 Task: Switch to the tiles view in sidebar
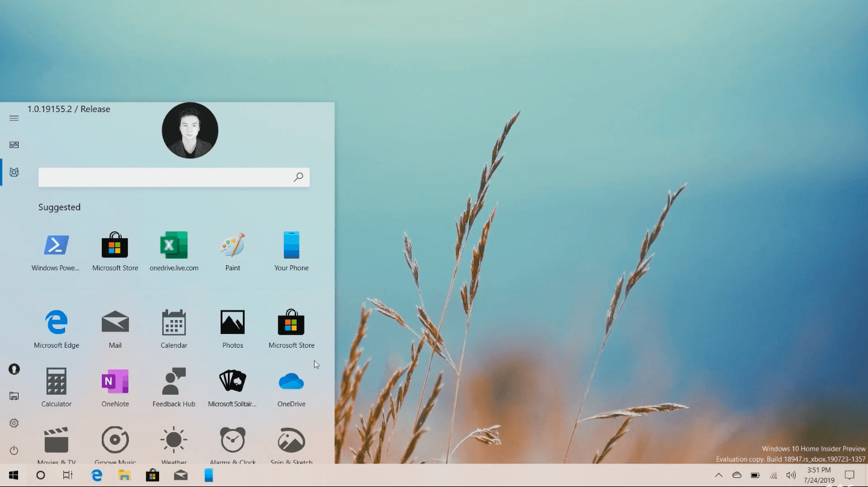14,145
